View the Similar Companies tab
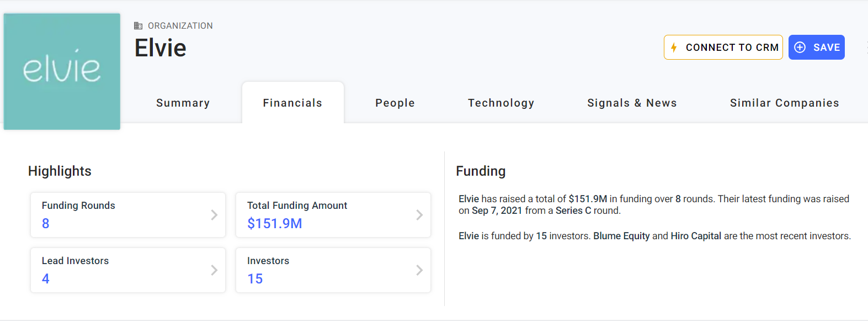This screenshot has height=321, width=868. [x=784, y=103]
